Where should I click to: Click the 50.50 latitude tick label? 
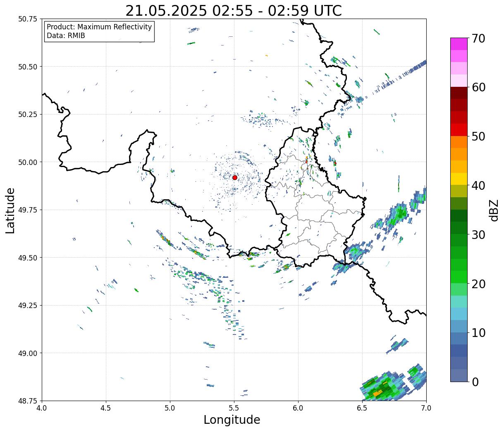tap(27, 67)
